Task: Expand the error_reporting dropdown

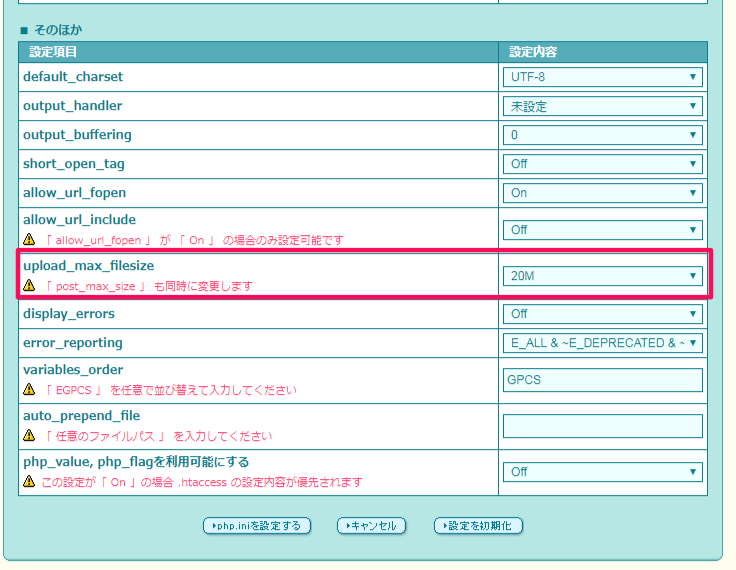Action: (x=602, y=343)
